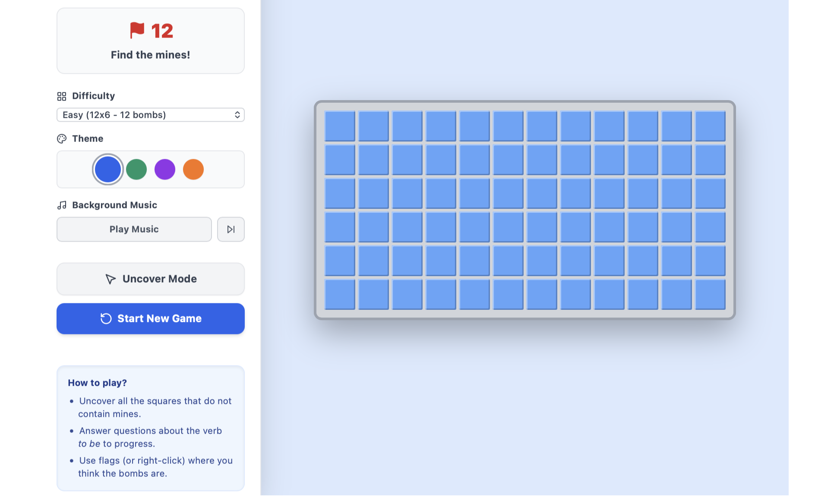Click the red flag counter icon
This screenshot has width=815, height=504.
pyautogui.click(x=137, y=30)
